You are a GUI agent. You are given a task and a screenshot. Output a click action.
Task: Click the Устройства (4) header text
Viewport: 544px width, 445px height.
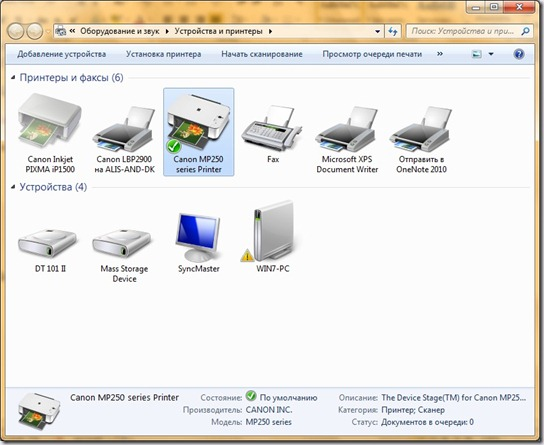pyautogui.click(x=53, y=187)
